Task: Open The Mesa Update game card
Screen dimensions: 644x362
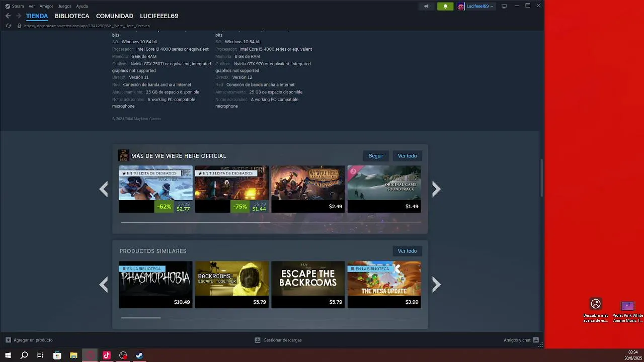Action: pyautogui.click(x=384, y=285)
